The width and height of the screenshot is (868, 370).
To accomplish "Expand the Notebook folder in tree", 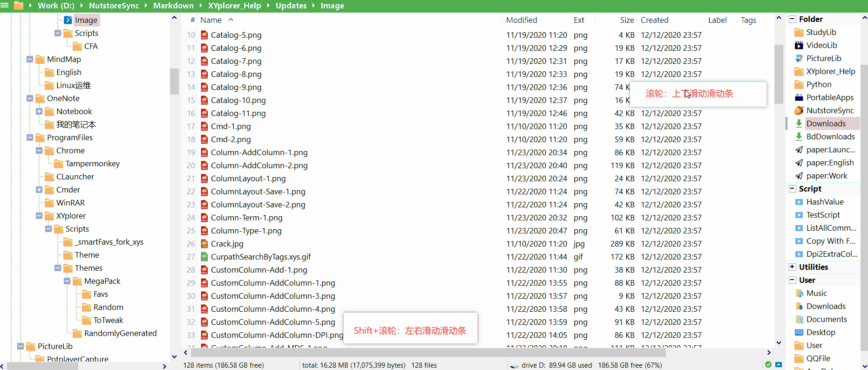I will point(39,111).
